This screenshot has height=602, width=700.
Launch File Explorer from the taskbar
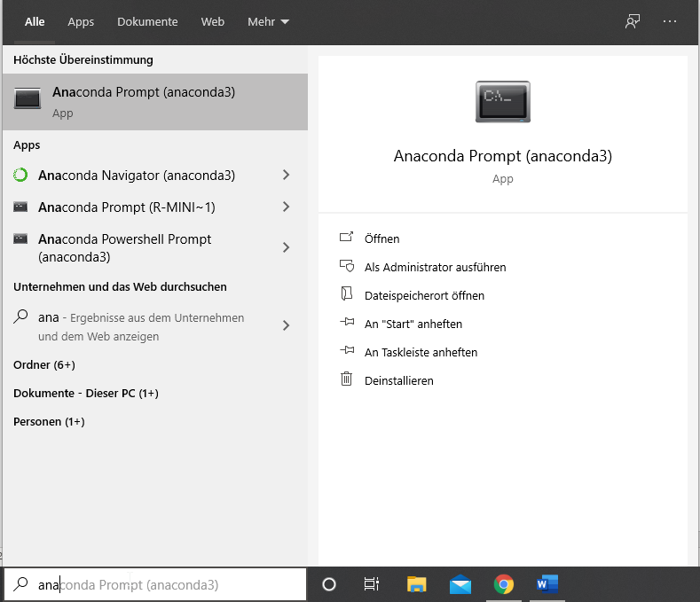pos(416,584)
